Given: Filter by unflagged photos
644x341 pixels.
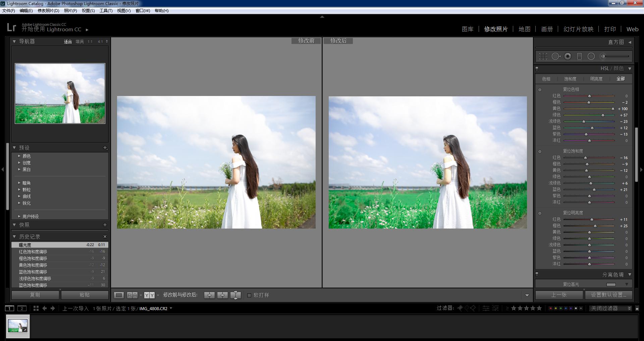Looking at the screenshot, I should (467, 308).
